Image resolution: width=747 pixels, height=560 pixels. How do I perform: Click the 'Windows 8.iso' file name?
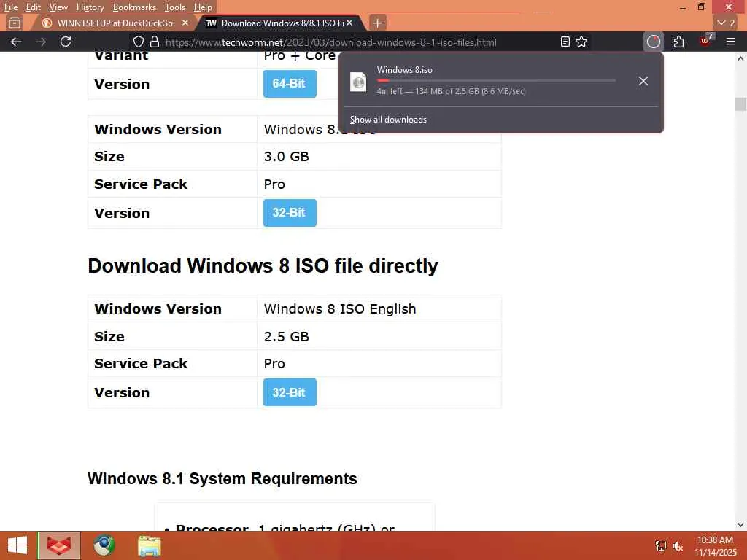[x=404, y=69]
